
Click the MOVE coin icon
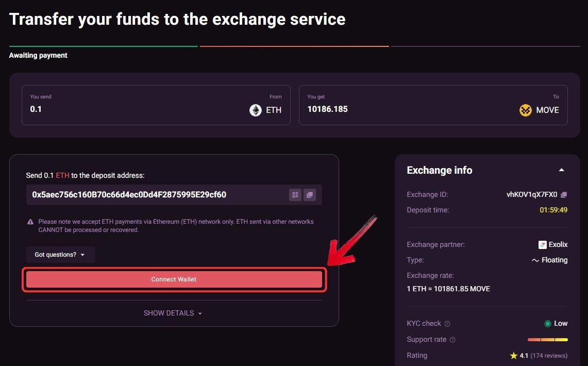(525, 110)
